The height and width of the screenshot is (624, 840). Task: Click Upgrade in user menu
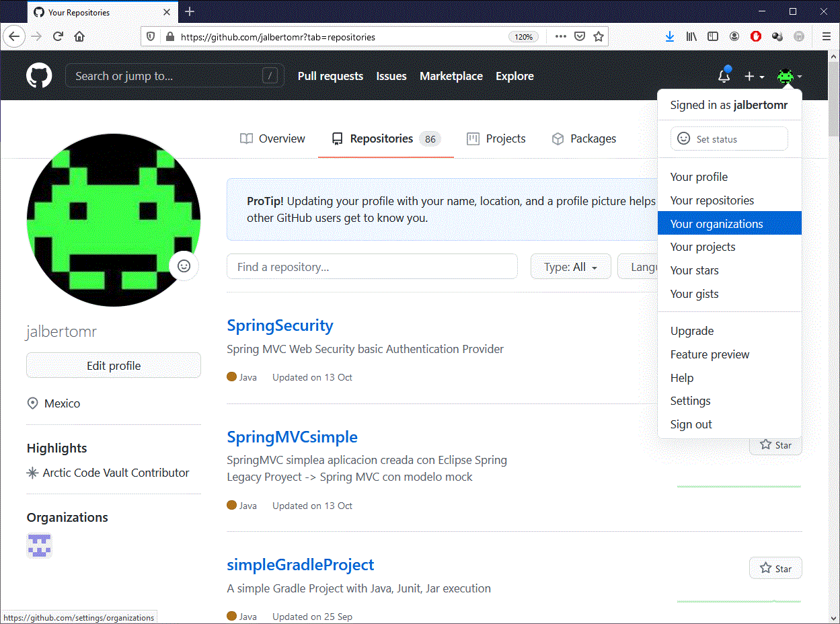[730, 331]
